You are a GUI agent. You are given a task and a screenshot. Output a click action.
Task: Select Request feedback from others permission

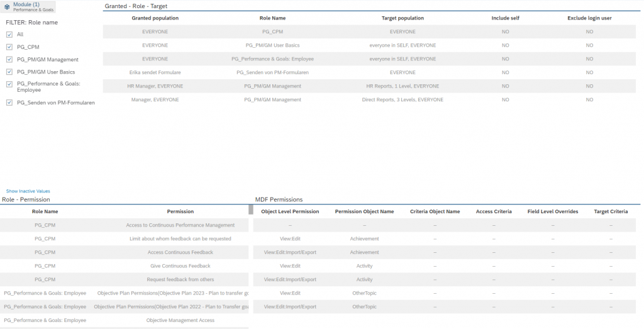coord(180,279)
